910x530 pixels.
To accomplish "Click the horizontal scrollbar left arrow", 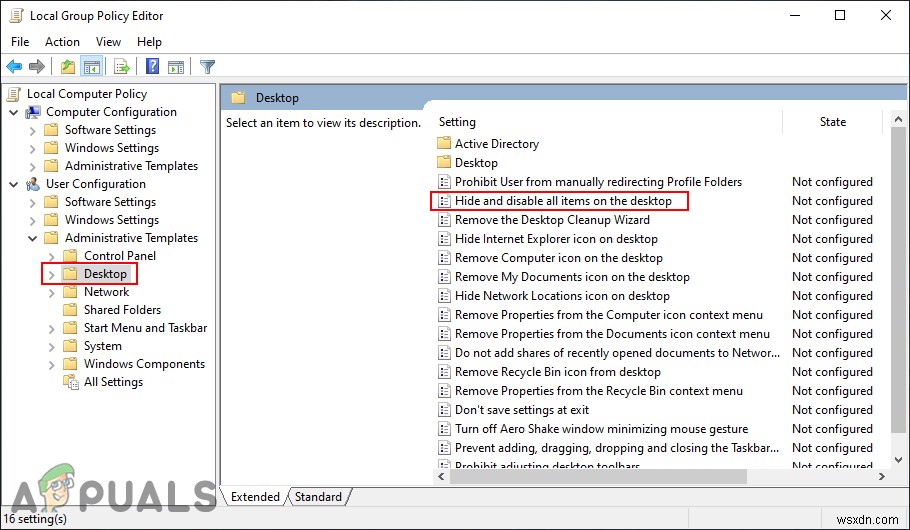I will [x=442, y=477].
